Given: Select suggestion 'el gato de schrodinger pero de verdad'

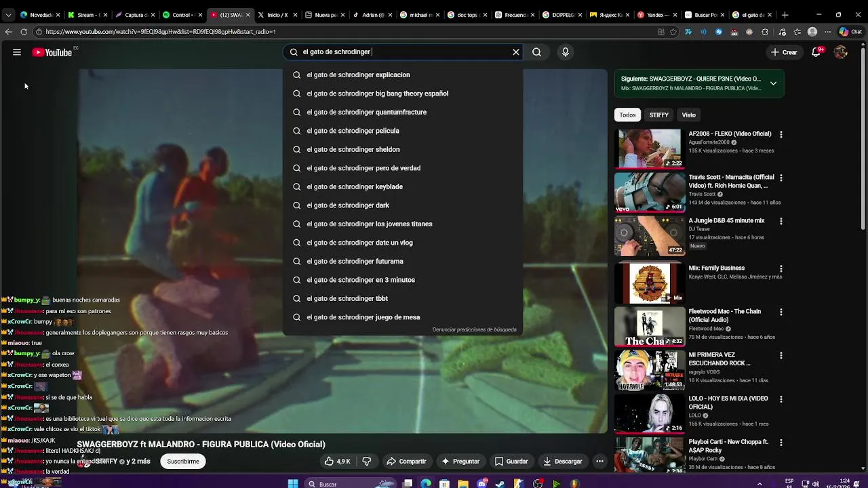Looking at the screenshot, I should 403,168.
